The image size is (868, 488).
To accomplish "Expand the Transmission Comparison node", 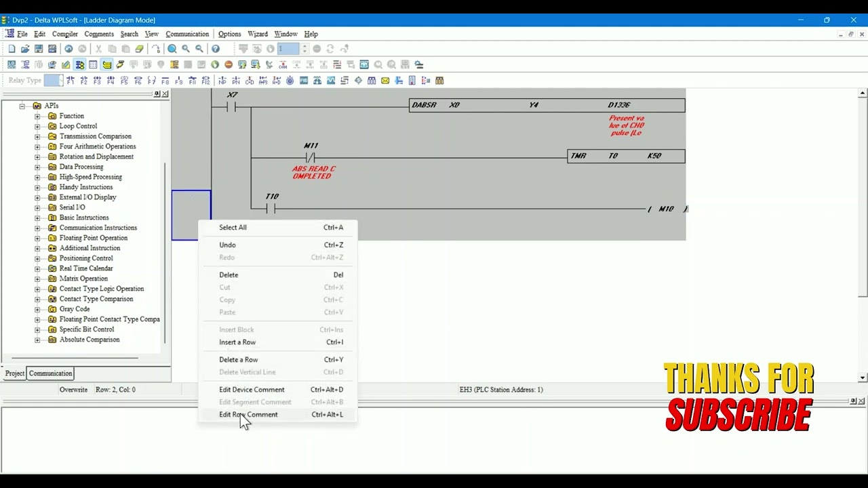I will tap(37, 136).
